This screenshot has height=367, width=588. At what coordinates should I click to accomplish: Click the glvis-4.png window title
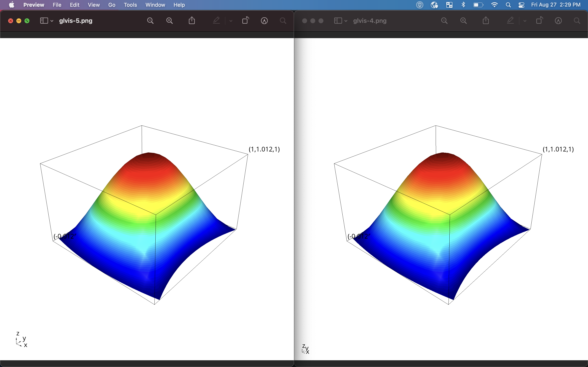click(x=370, y=21)
